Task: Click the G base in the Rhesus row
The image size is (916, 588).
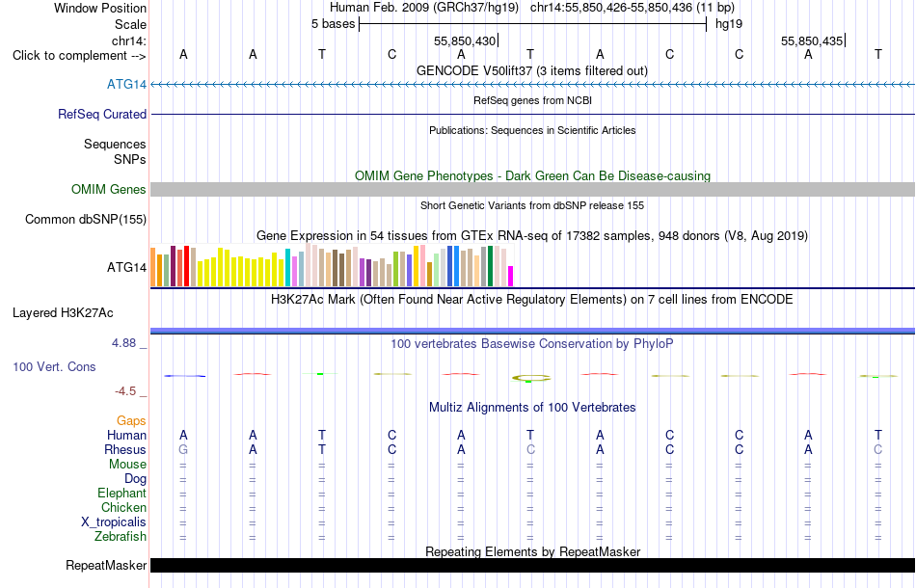Action: coord(183,450)
